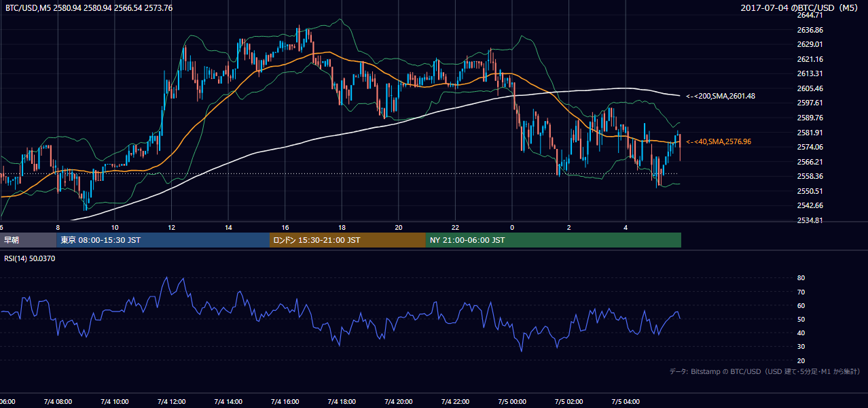The image size is (868, 408).
Task: Click the 7/4 18:00 time axis label
Action: click(342, 402)
